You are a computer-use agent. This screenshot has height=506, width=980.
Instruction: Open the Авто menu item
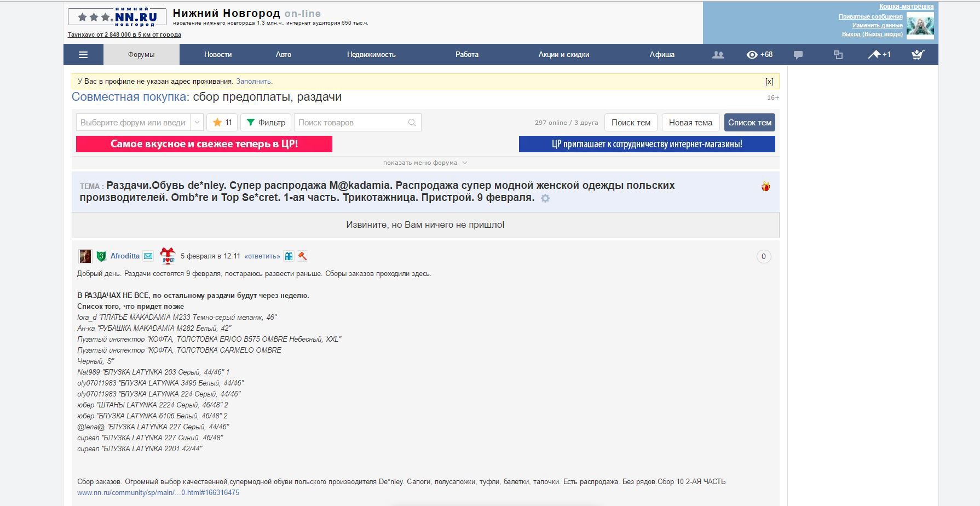[x=284, y=55]
